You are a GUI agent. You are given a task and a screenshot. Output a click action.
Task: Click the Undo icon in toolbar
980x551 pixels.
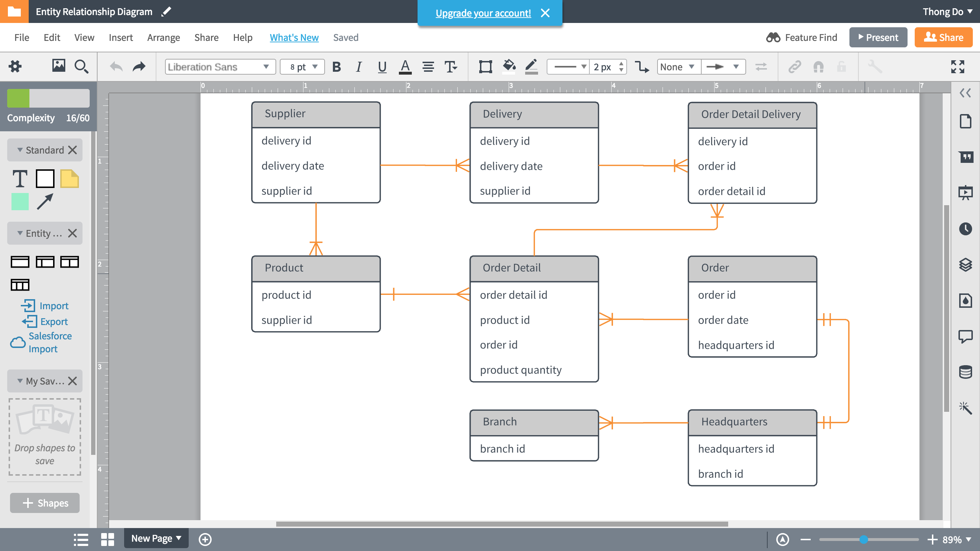(116, 66)
